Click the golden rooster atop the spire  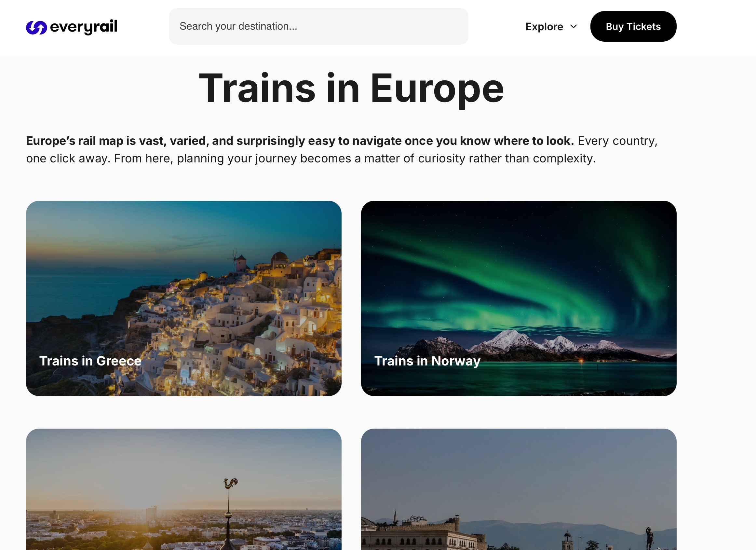[x=230, y=483]
